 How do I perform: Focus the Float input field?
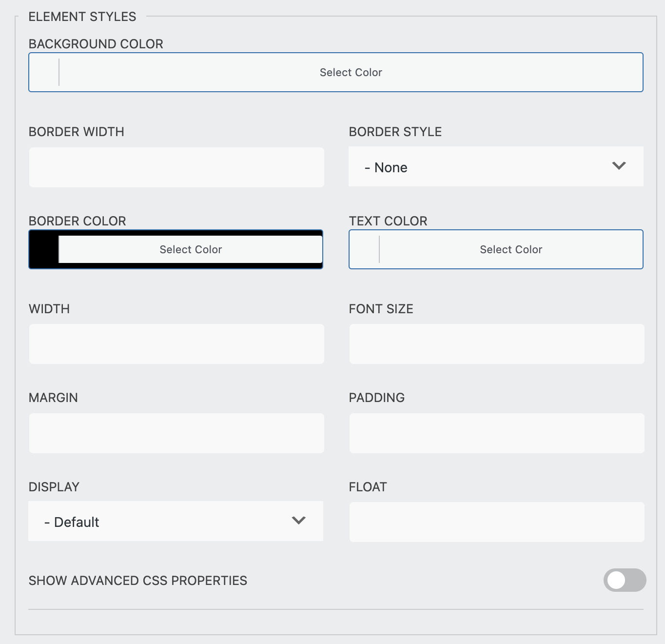click(496, 521)
